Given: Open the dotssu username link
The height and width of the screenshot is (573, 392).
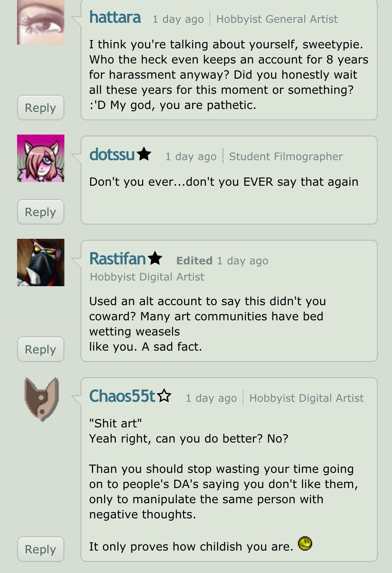Looking at the screenshot, I should [112, 154].
